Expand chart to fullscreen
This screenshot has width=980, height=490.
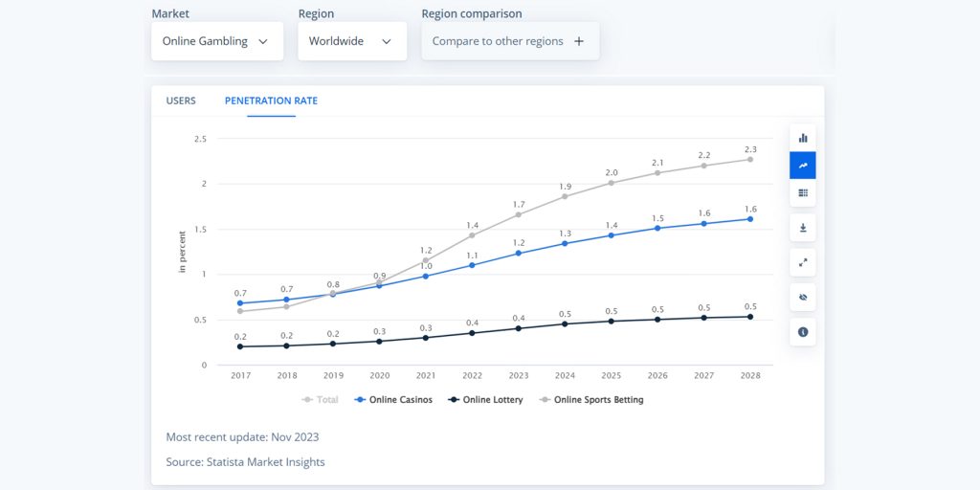[803, 262]
